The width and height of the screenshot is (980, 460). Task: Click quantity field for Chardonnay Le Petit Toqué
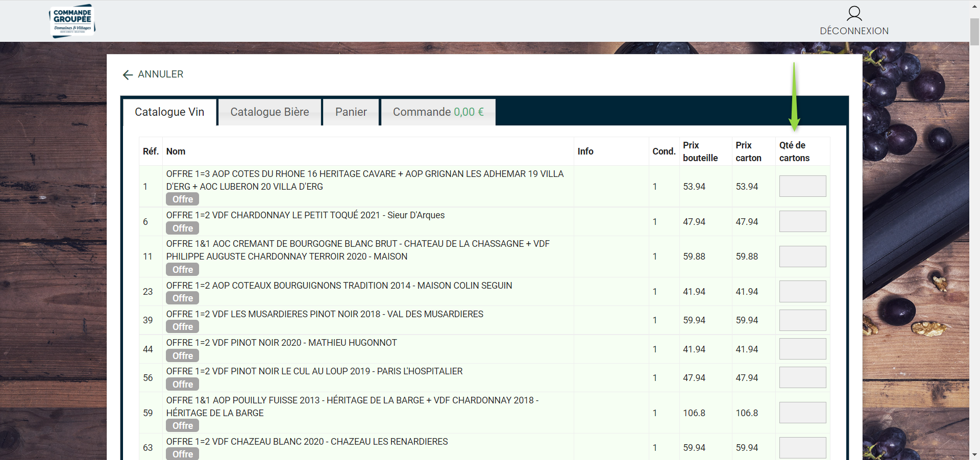(802, 221)
